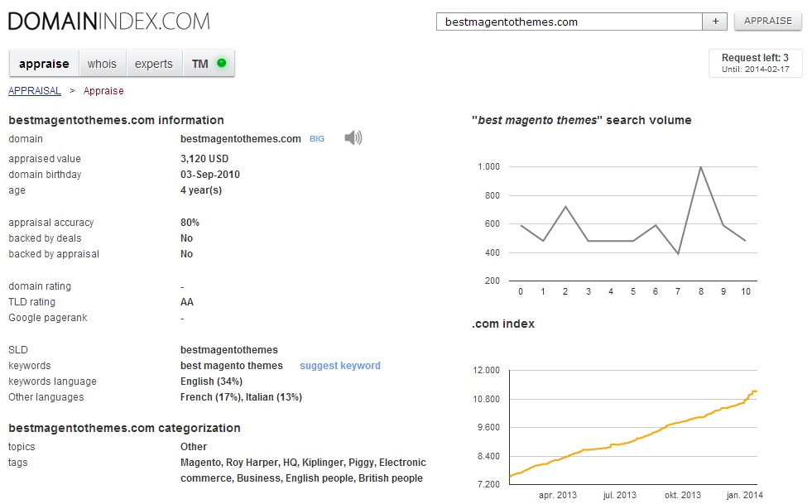Screen dimensions: 812x504
Task: Open the TM tab
Action: pyautogui.click(x=209, y=64)
